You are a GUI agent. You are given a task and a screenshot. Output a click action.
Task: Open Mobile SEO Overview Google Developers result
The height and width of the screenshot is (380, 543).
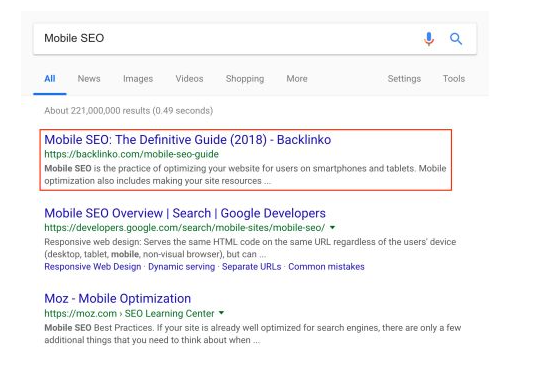click(185, 213)
